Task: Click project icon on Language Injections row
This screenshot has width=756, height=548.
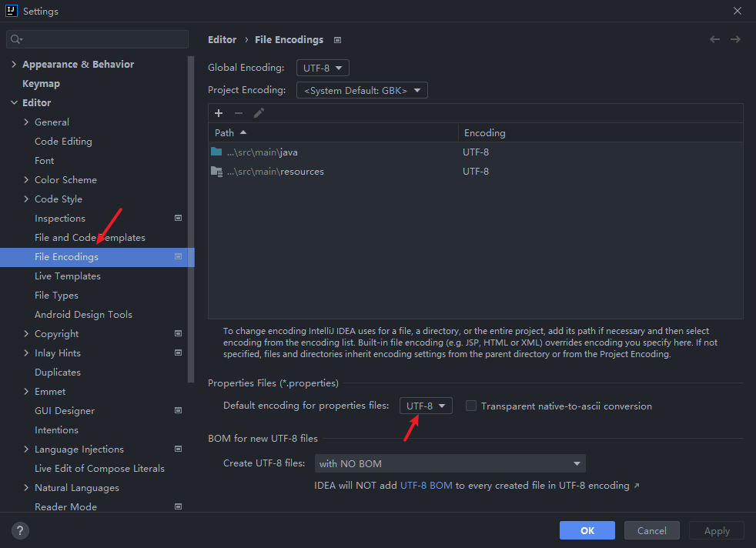Action: [178, 449]
